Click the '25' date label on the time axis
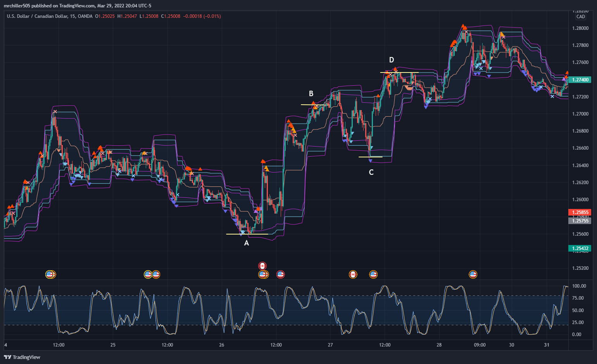Viewport: 597px width, 364px height. click(113, 345)
